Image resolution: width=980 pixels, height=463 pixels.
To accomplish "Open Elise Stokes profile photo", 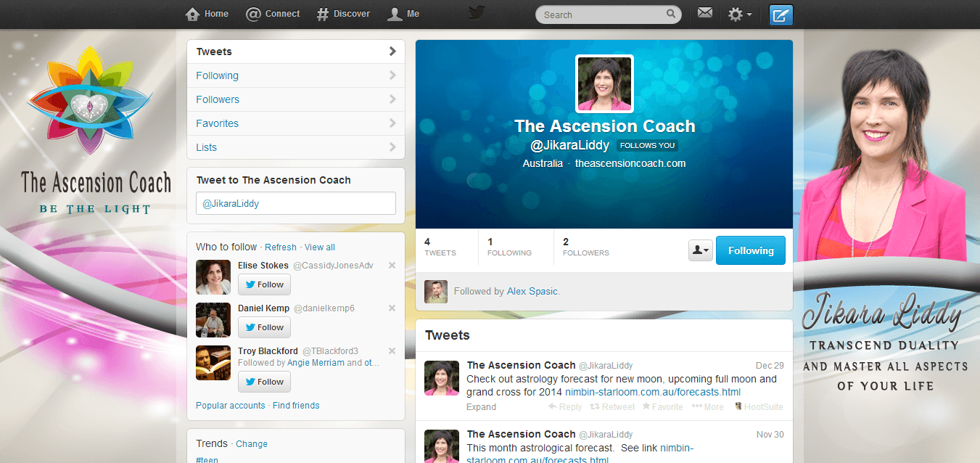I will pos(213,277).
